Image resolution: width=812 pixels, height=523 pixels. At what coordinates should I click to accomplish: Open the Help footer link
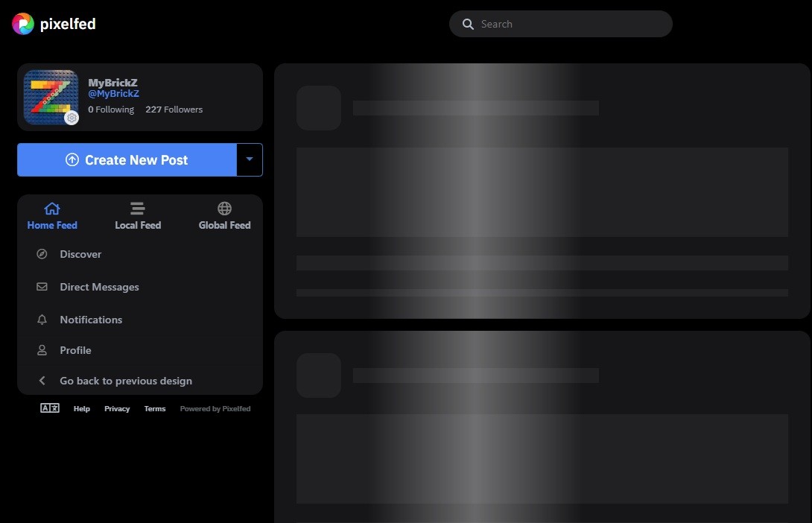tap(82, 409)
